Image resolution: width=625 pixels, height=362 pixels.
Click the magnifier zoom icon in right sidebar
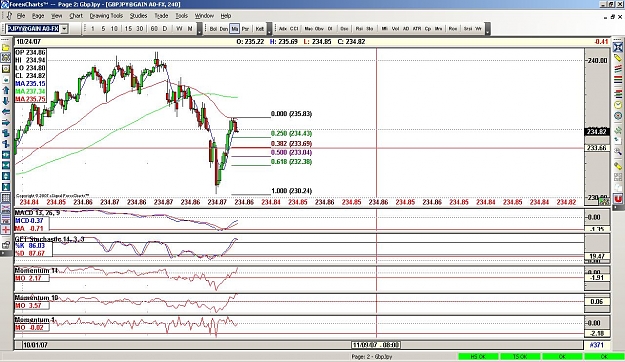(x=618, y=151)
